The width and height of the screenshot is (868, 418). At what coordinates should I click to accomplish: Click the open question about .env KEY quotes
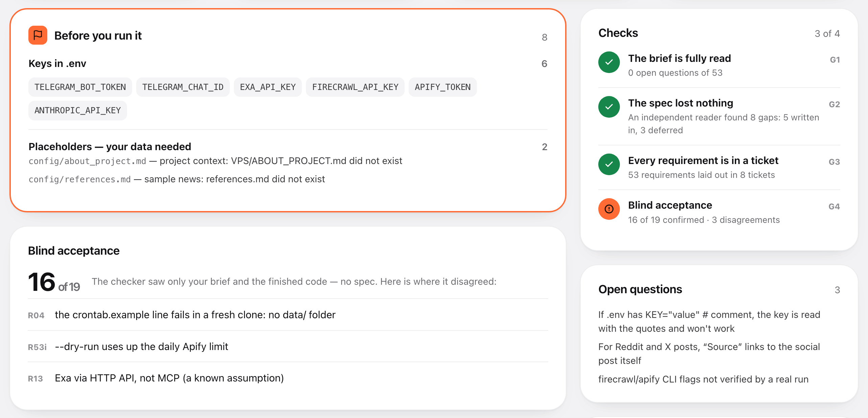click(x=709, y=322)
